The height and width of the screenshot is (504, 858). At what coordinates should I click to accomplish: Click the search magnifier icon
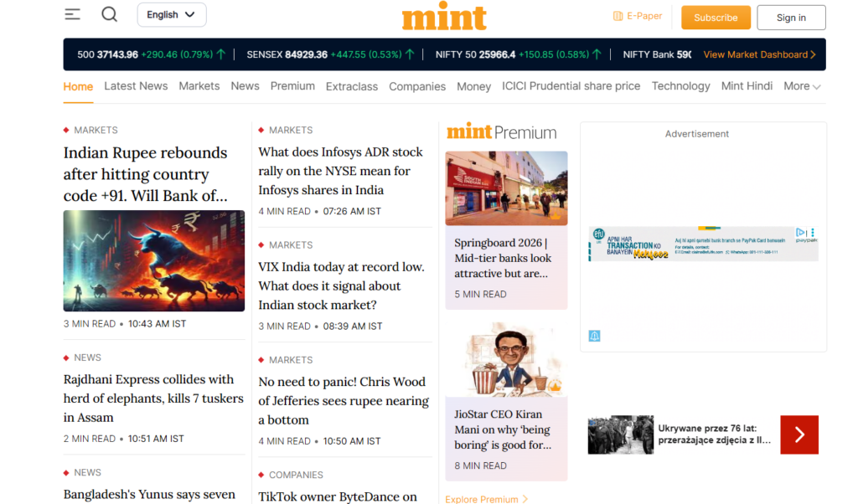pyautogui.click(x=109, y=14)
